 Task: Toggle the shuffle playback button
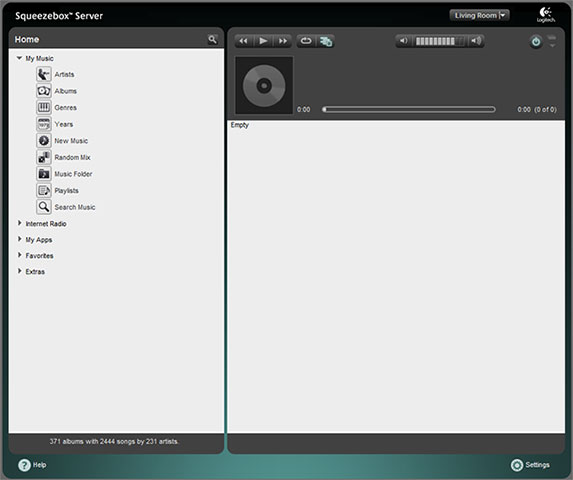click(326, 41)
